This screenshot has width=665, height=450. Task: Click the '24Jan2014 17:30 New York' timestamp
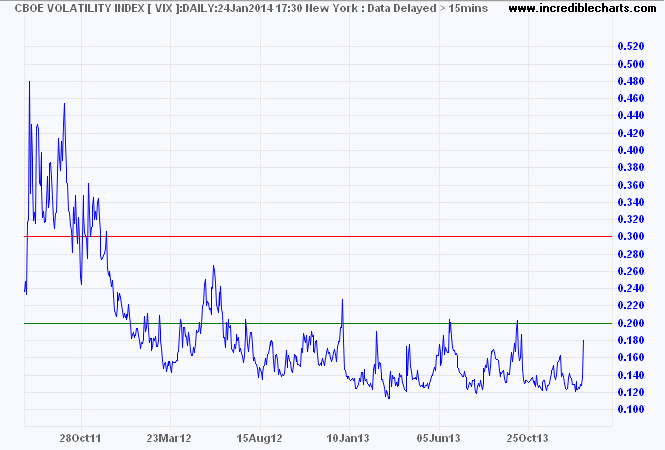[287, 8]
